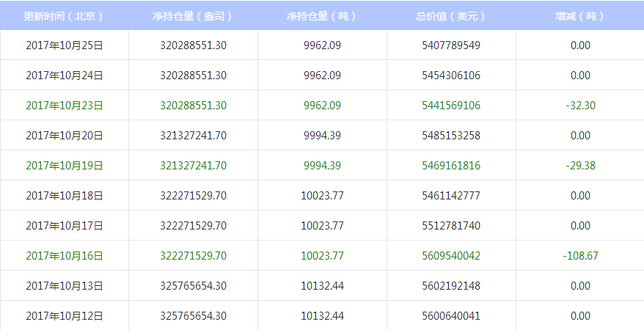The width and height of the screenshot is (644, 330).
Task: Click total value 5485153258
Action: click(x=451, y=136)
